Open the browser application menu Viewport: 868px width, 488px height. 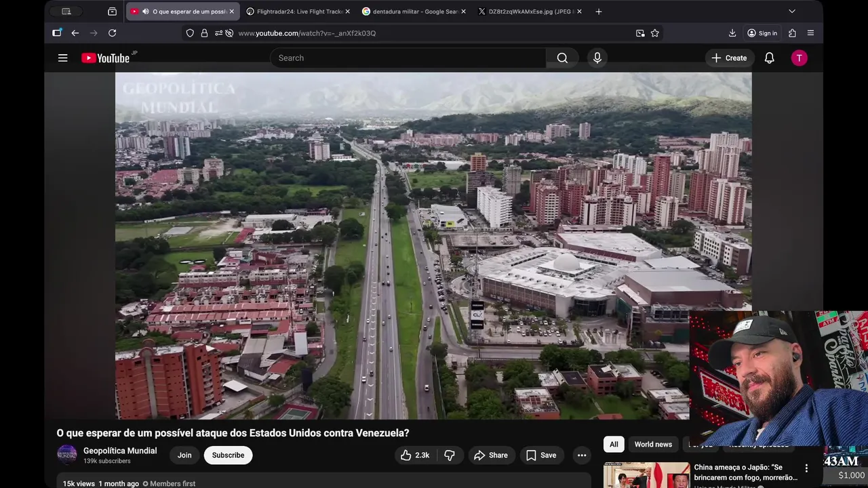(x=810, y=33)
